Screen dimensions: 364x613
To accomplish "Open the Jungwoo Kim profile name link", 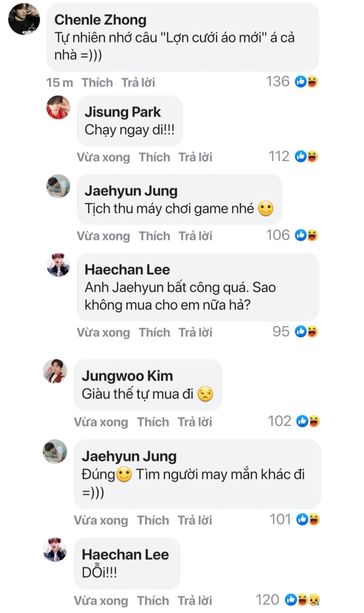I will tap(127, 376).
